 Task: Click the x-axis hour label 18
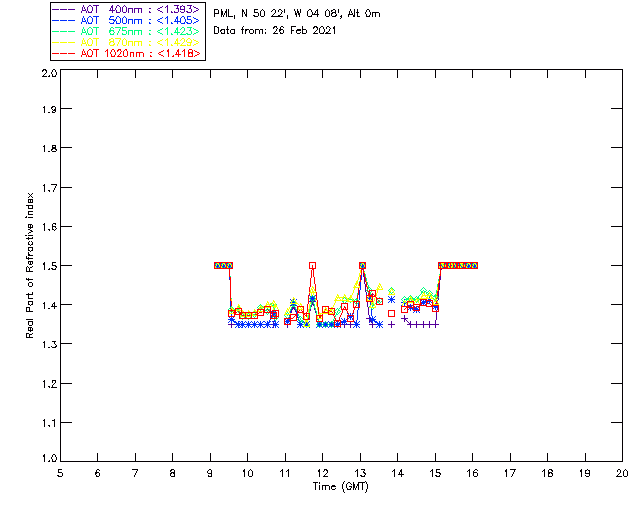[548, 473]
